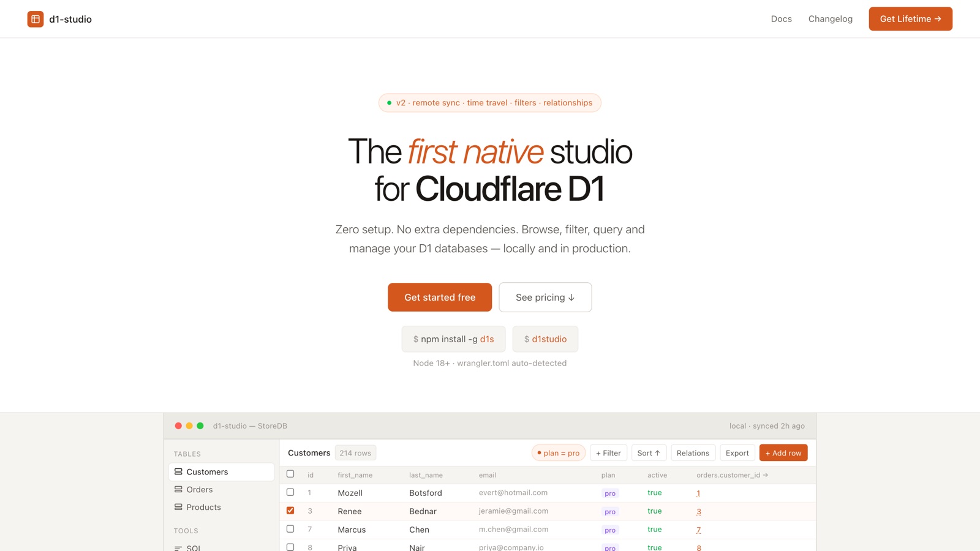Open the Sort options button
Screen dimensions: 980x551
tap(649, 453)
